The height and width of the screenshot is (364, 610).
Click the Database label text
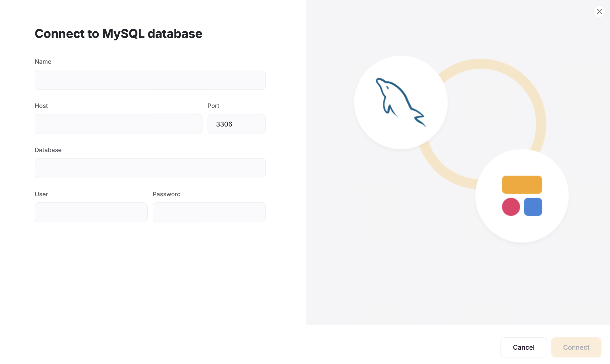(48, 150)
